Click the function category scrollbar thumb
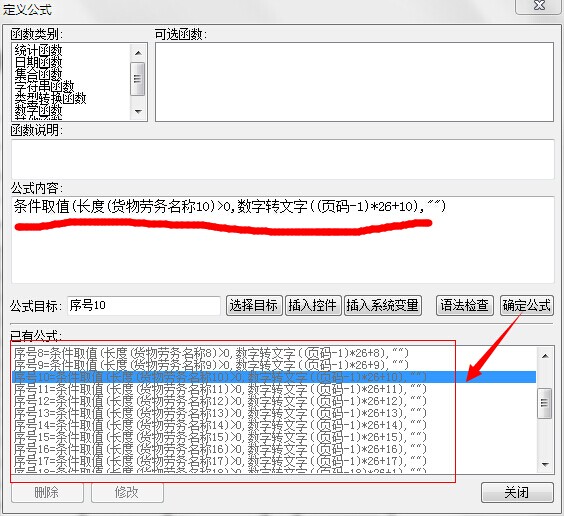 pos(138,79)
